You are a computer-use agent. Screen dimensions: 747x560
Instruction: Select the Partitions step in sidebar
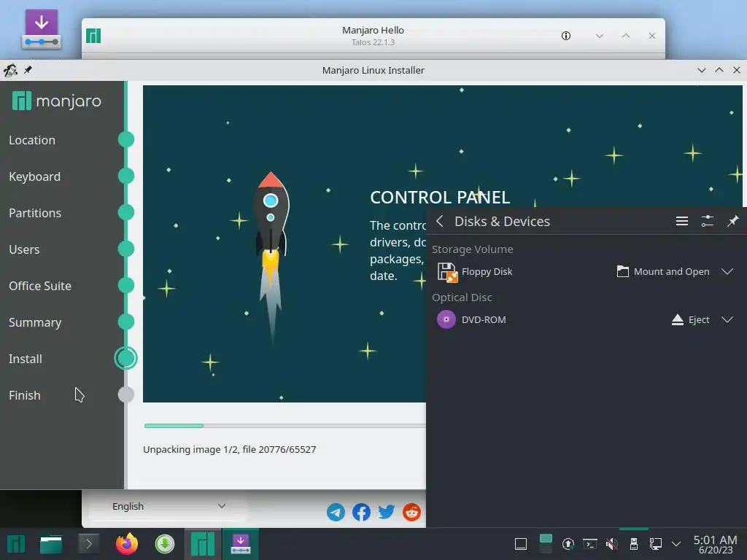pos(35,213)
